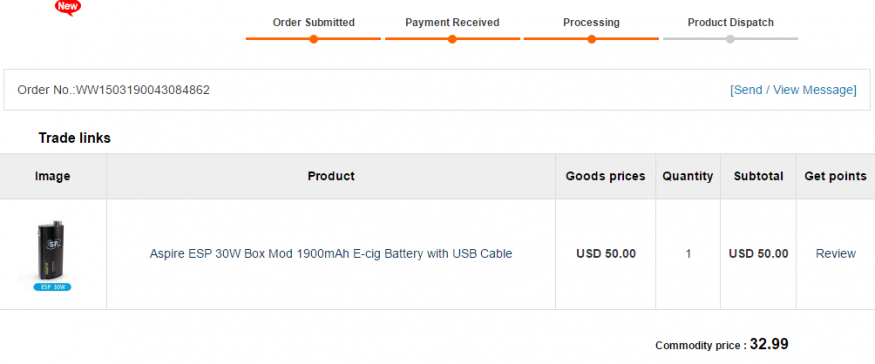Open the Send / View Message link
The height and width of the screenshot is (364, 875).
pyautogui.click(x=793, y=90)
